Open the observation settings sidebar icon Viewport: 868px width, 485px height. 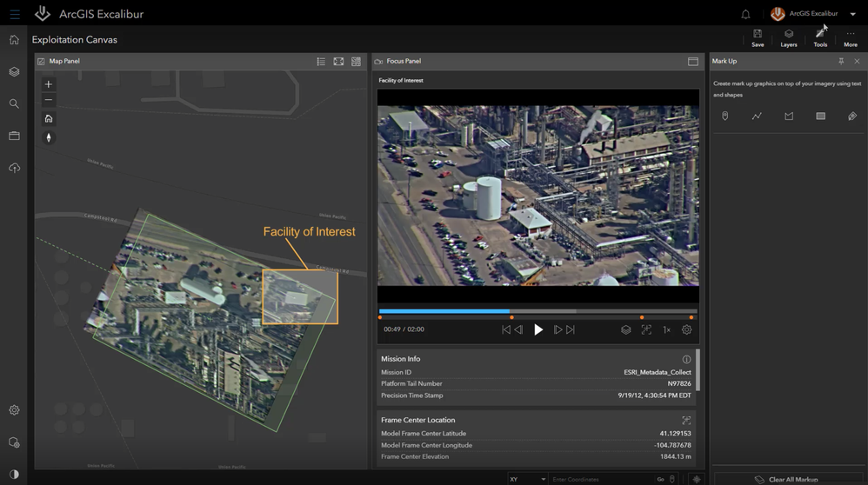coord(15,442)
